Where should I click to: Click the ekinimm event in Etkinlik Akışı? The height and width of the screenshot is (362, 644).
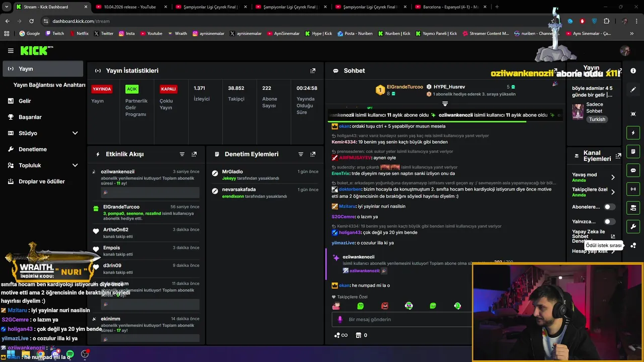(146, 330)
